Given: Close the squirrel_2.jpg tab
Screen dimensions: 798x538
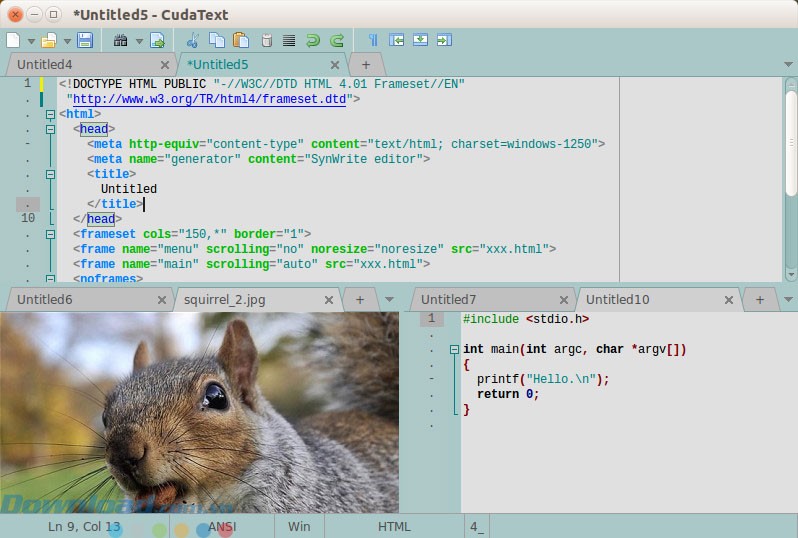Looking at the screenshot, I should [x=328, y=299].
